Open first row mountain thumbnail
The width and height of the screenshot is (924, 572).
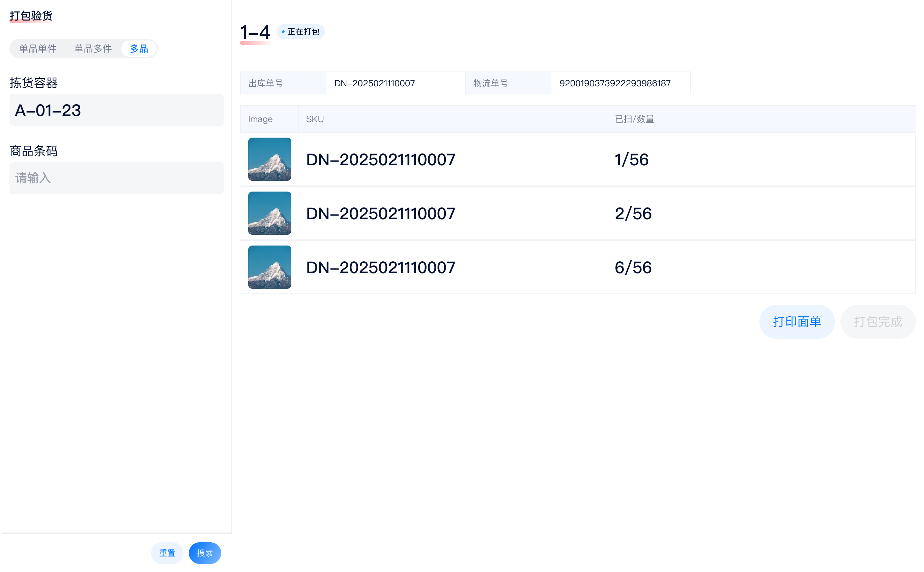click(269, 159)
